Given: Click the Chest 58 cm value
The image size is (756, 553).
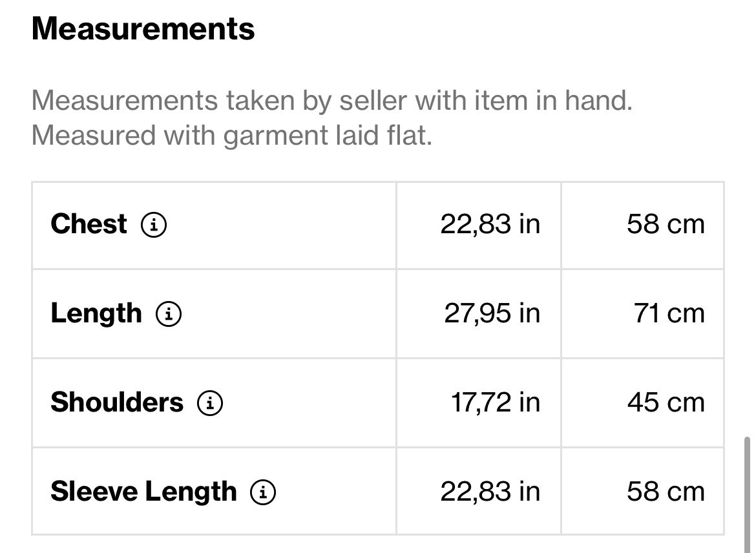Looking at the screenshot, I should point(665,224).
